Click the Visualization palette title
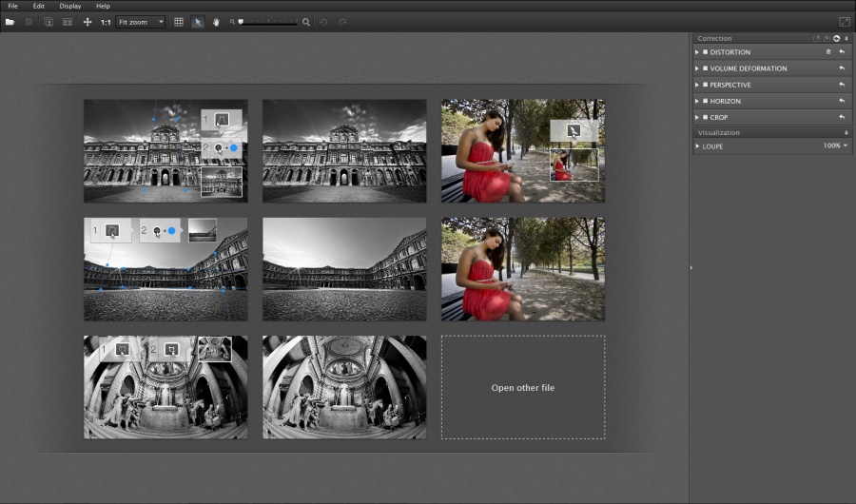This screenshot has width=856, height=504. (x=718, y=133)
